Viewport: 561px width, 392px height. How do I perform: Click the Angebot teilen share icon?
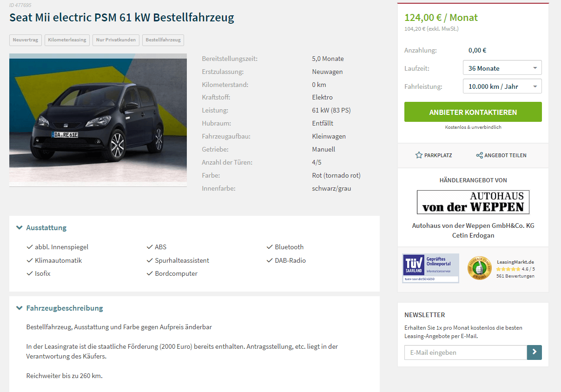[x=479, y=155]
